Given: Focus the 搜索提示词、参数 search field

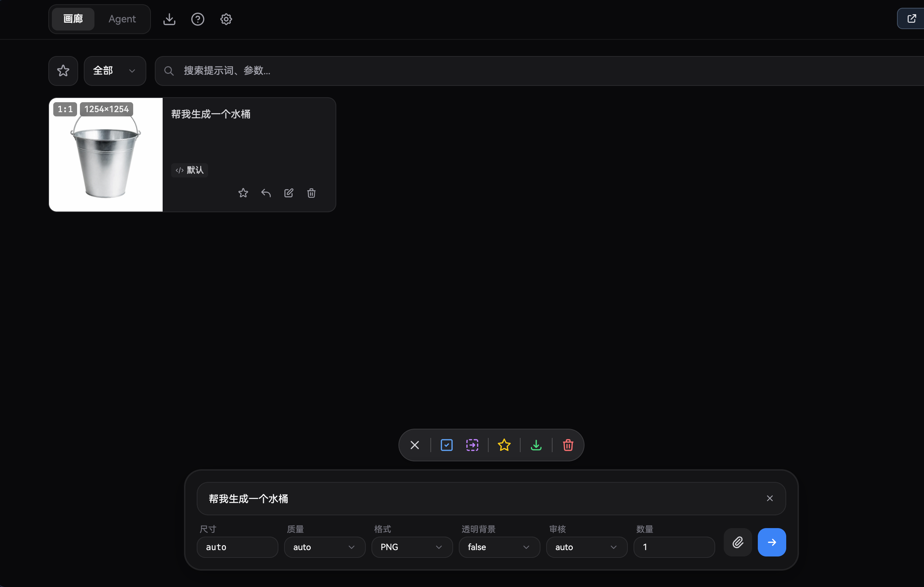Looking at the screenshot, I should pyautogui.click(x=539, y=71).
